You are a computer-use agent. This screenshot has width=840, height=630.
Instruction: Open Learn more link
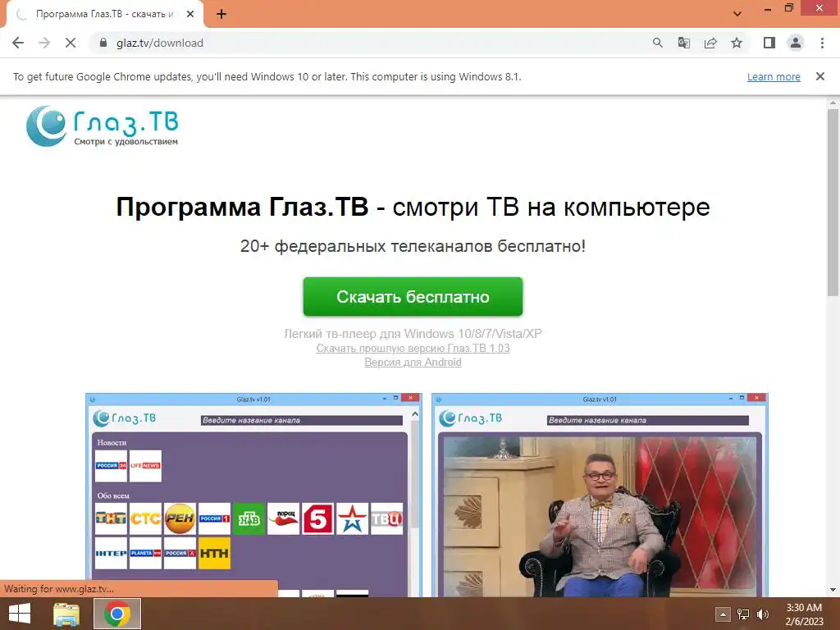(x=774, y=76)
